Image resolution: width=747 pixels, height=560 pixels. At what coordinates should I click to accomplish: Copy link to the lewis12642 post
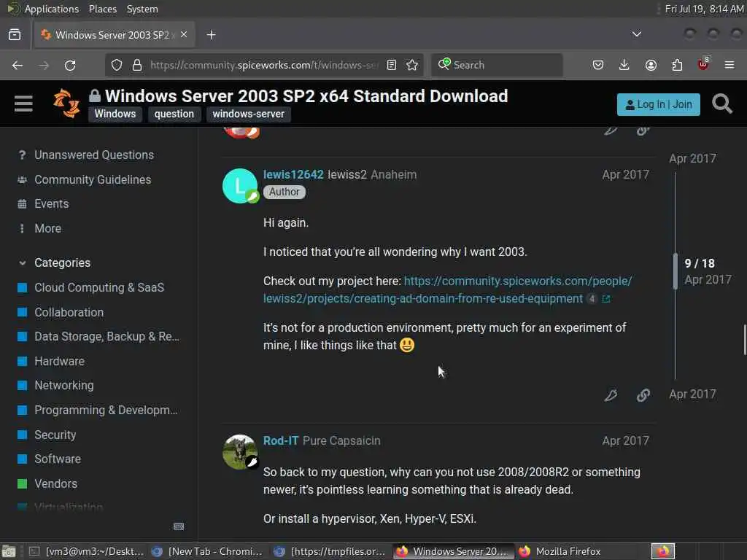click(643, 394)
